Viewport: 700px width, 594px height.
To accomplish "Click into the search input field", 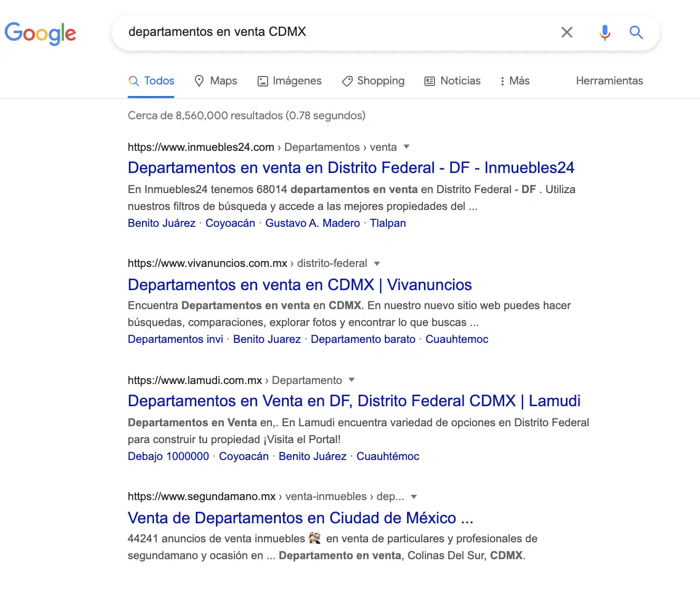I will click(338, 32).
